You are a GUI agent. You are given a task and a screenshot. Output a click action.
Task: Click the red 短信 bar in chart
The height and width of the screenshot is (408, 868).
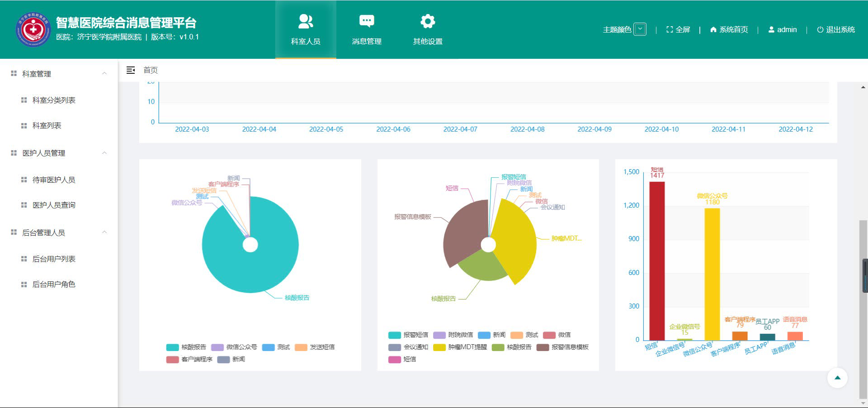click(x=657, y=260)
